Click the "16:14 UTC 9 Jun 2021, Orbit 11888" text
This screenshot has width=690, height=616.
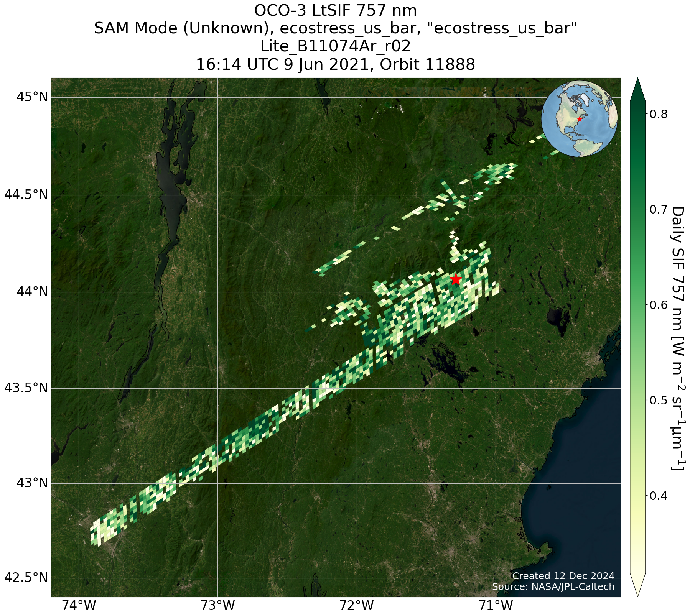[335, 64]
